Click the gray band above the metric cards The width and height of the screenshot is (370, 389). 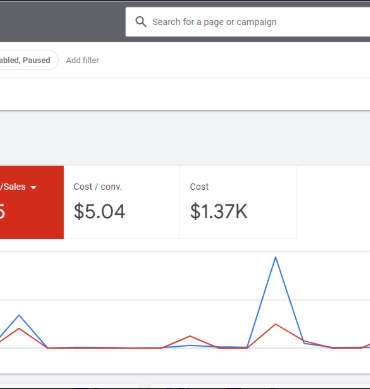pos(185,138)
